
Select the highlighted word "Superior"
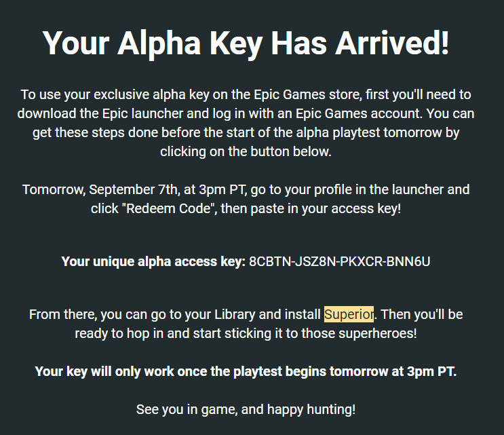click(x=349, y=314)
